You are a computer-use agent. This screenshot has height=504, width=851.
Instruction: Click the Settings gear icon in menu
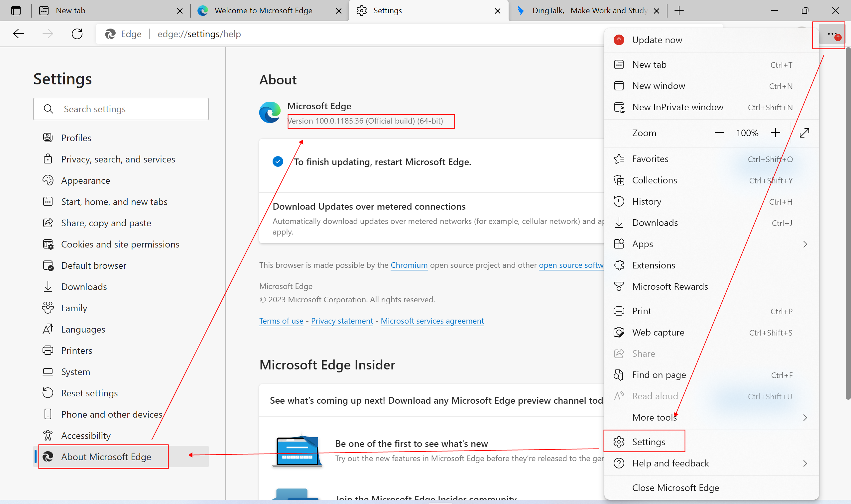tap(619, 442)
